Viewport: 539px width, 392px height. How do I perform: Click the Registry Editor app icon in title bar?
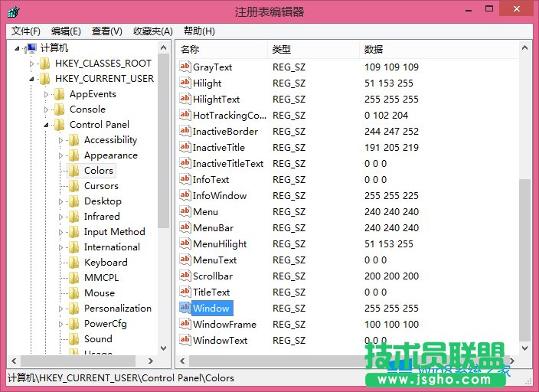tap(14, 11)
